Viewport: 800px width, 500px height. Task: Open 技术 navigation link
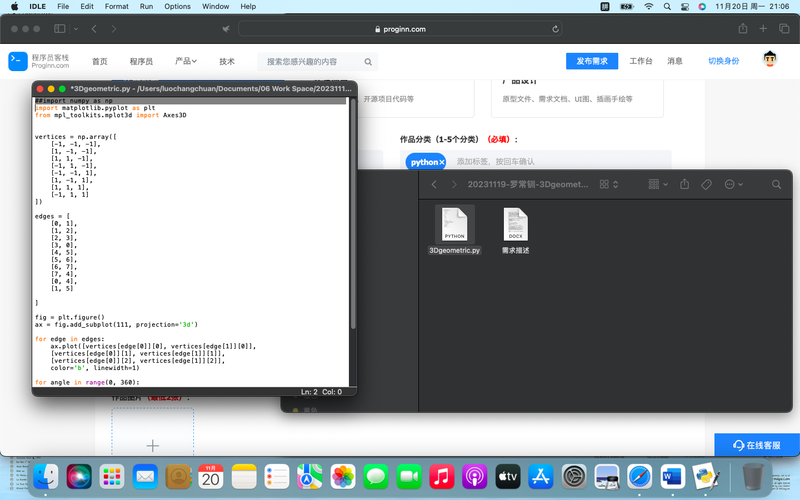pos(227,61)
